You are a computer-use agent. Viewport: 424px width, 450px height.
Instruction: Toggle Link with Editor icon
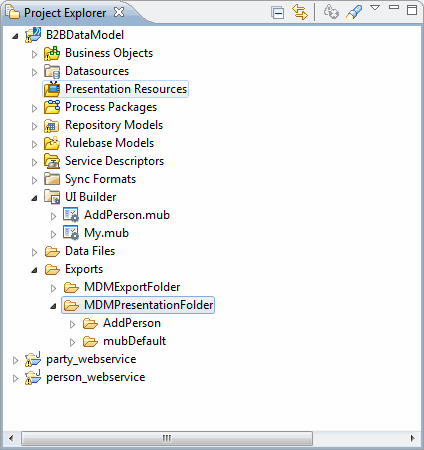[x=300, y=12]
